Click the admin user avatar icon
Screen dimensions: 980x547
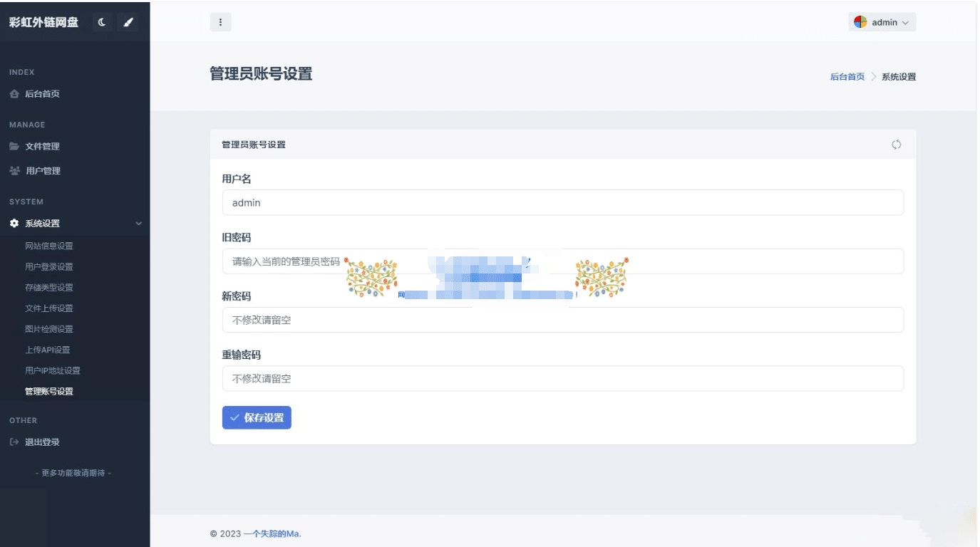click(x=860, y=22)
